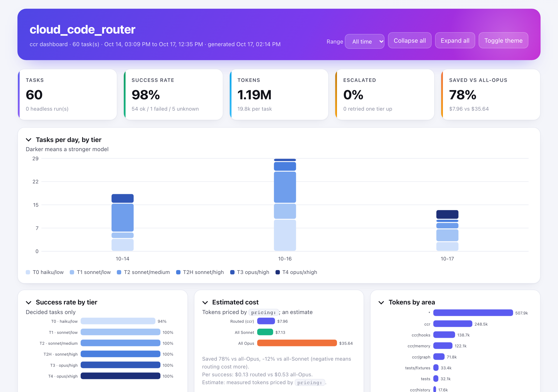This screenshot has height=392, width=558.
Task: Collapse the Tasks per day, by tier section
Action: tap(29, 140)
